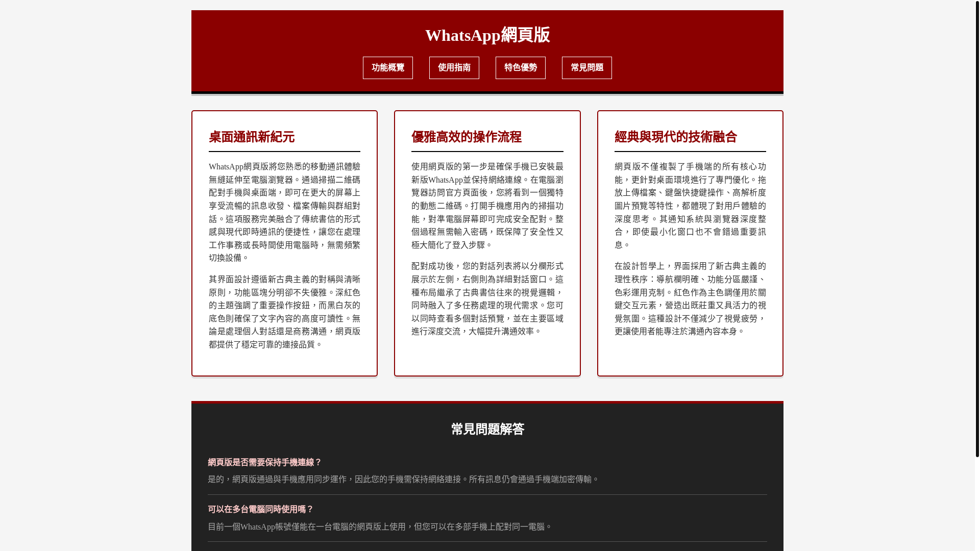Click the 優雅高效的操作流程 card heading

466,137
